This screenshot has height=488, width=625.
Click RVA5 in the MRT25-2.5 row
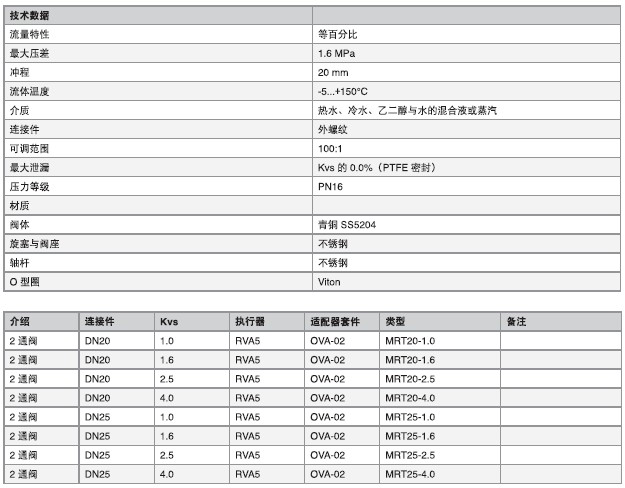pos(247,455)
